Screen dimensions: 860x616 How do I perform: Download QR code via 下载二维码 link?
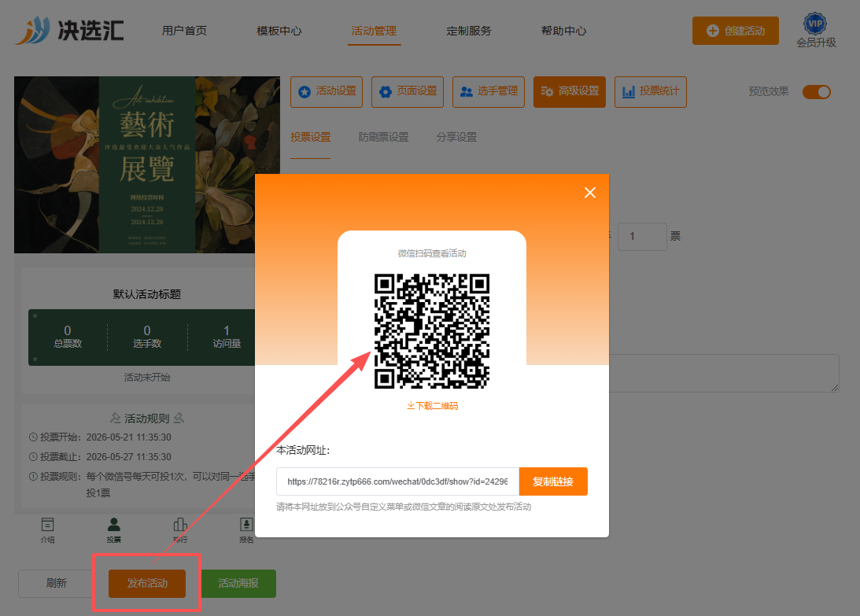point(432,406)
